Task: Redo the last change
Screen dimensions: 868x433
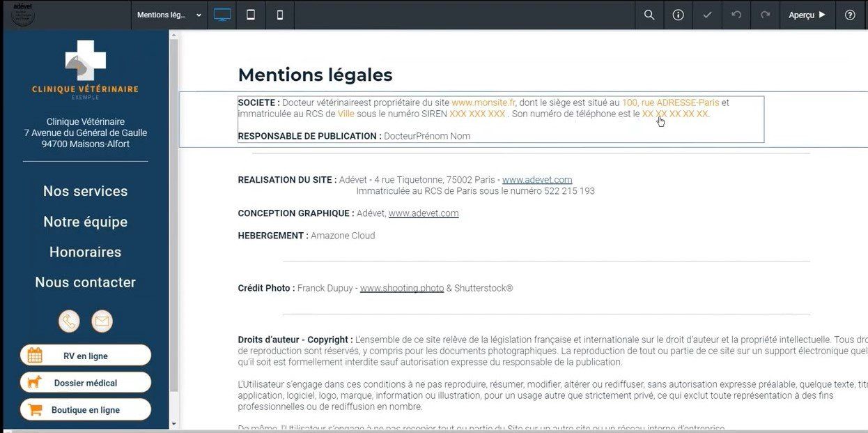Action: 766,15
